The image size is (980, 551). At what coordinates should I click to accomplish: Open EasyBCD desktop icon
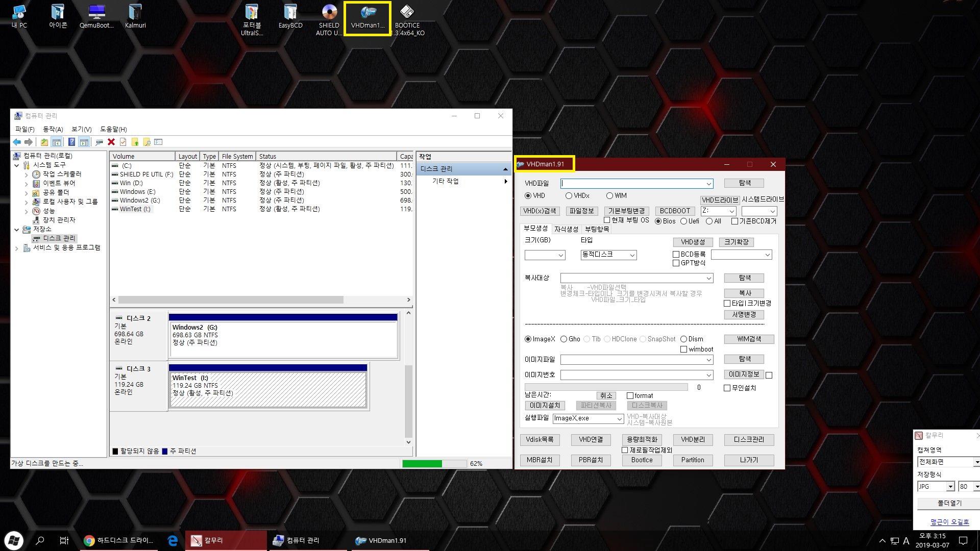(x=290, y=17)
